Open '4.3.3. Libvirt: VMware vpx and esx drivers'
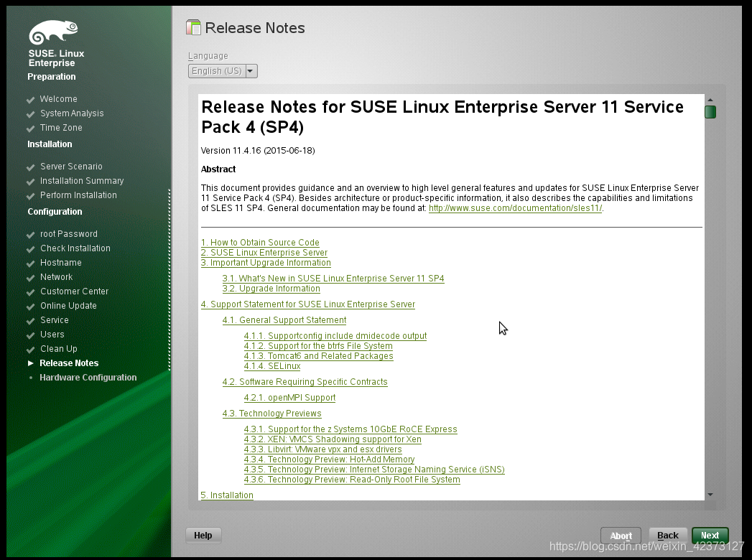Screen dimensions: 752x560 [x=322, y=449]
